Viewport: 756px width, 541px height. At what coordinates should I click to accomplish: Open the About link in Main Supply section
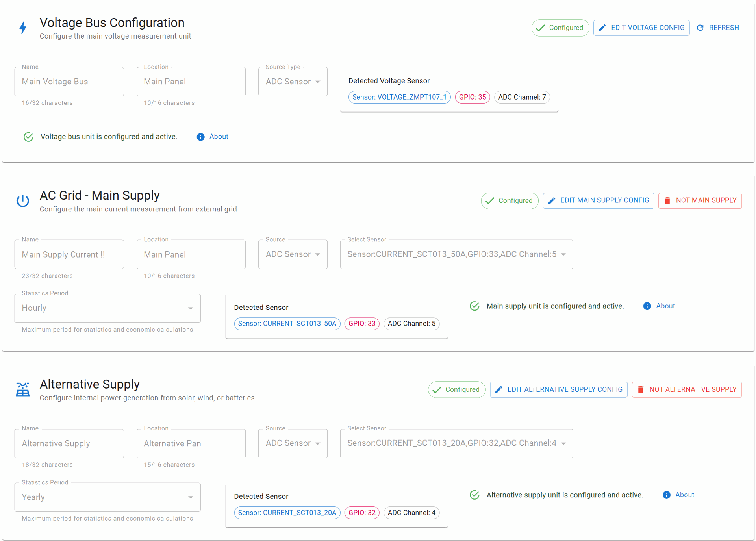pyautogui.click(x=665, y=306)
